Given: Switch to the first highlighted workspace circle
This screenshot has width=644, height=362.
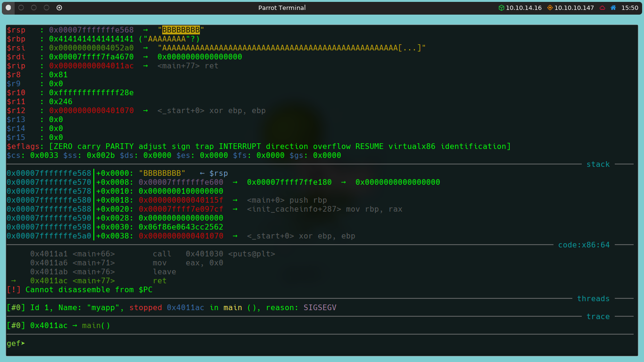Looking at the screenshot, I should [x=8, y=8].
